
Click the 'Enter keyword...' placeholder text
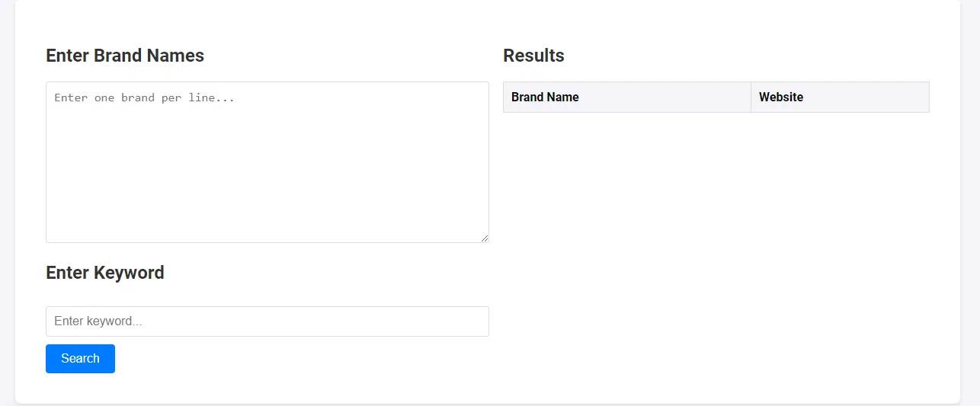(x=98, y=321)
